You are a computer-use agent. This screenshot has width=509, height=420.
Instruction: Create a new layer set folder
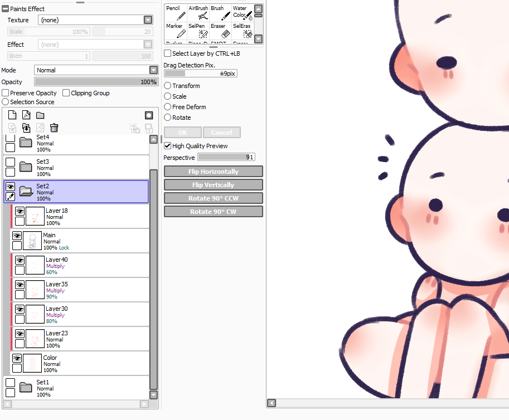[x=40, y=115]
